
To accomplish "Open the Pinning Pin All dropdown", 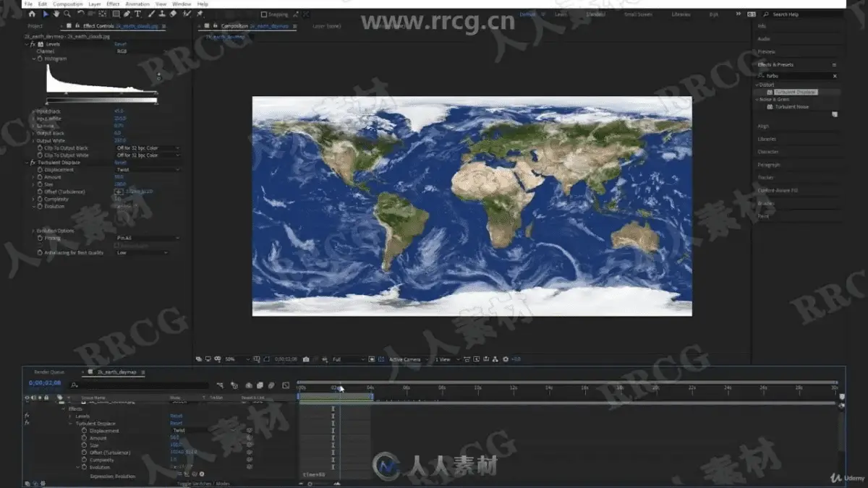I will coord(148,238).
